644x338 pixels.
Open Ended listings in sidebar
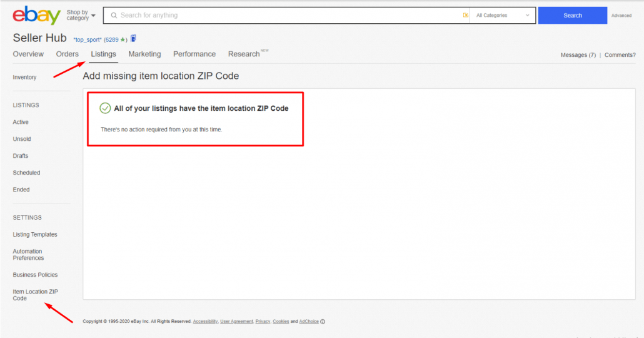pos(21,190)
